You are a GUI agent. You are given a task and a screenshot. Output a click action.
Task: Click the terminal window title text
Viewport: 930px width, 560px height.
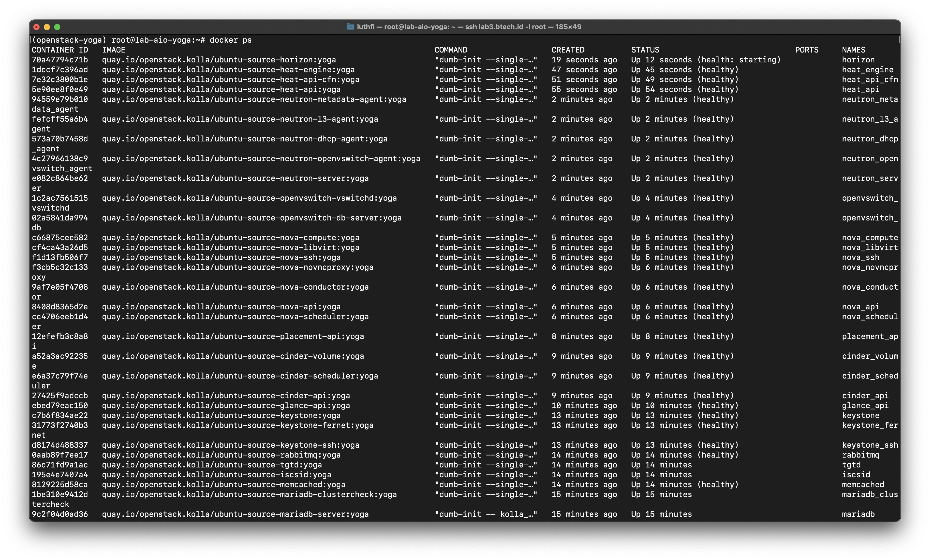tap(469, 27)
